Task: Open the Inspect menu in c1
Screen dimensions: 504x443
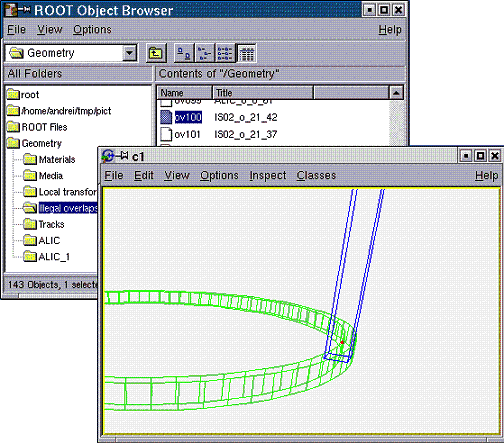Action: coord(268,175)
